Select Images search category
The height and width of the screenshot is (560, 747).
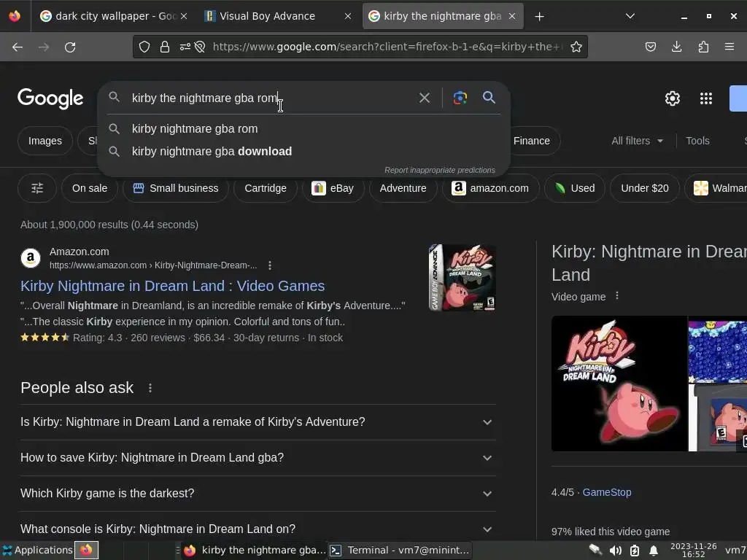point(44,141)
